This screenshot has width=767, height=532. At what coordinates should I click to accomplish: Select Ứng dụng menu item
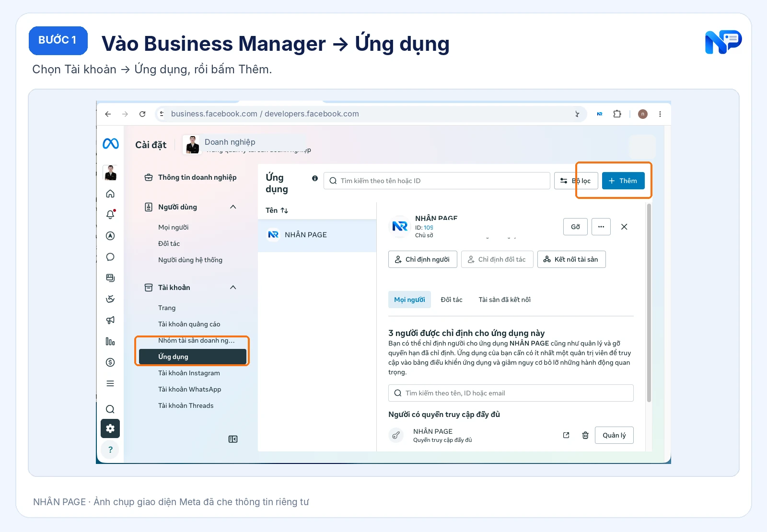coord(193,357)
